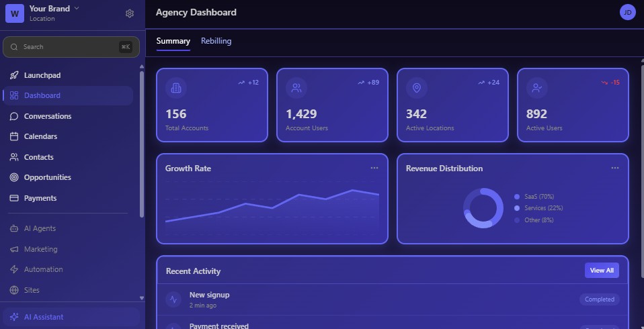This screenshot has width=644, height=329.
Task: Open the settings gear in the sidebar header
Action: tap(130, 13)
